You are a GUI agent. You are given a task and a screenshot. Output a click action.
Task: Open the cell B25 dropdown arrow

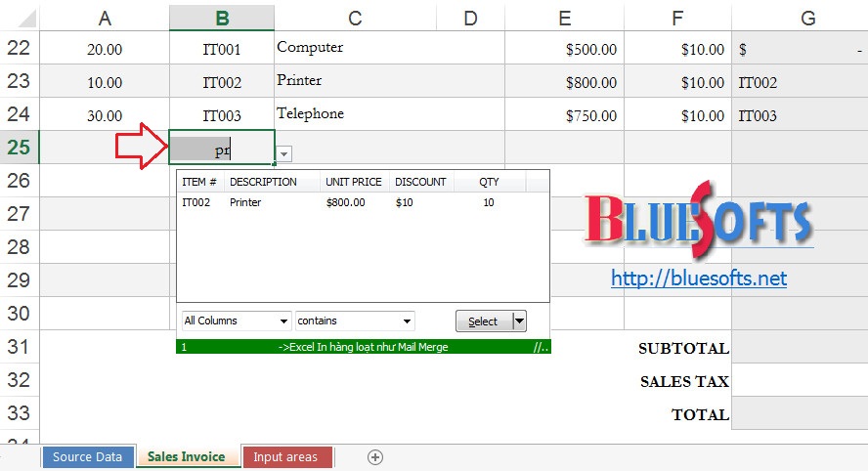click(284, 153)
